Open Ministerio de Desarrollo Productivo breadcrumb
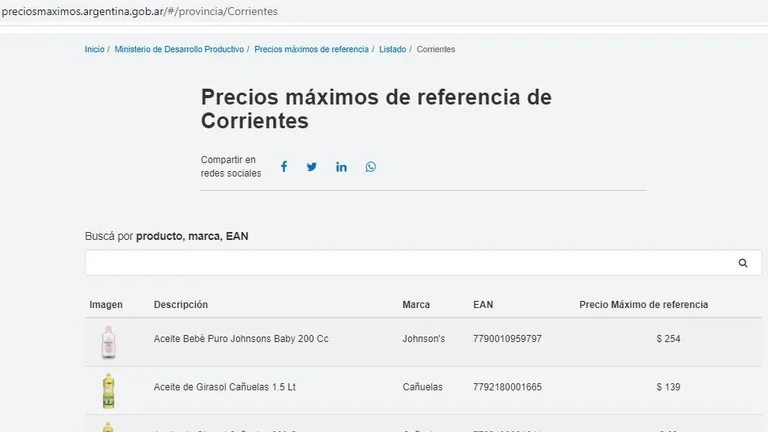 coord(179,49)
